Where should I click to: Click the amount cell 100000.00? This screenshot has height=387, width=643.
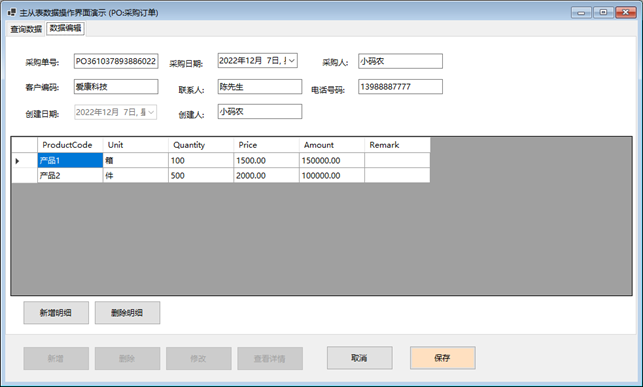332,175
